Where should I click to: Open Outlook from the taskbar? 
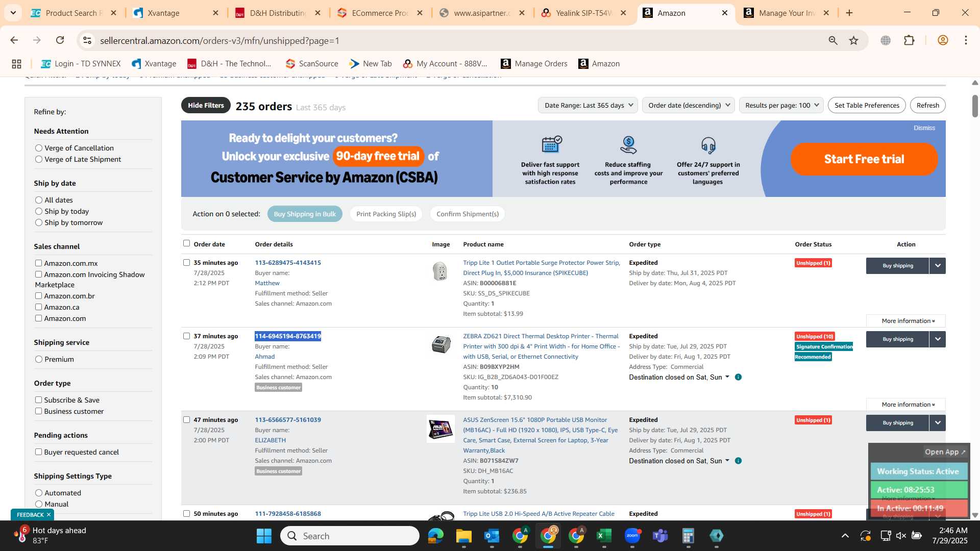[492, 536]
